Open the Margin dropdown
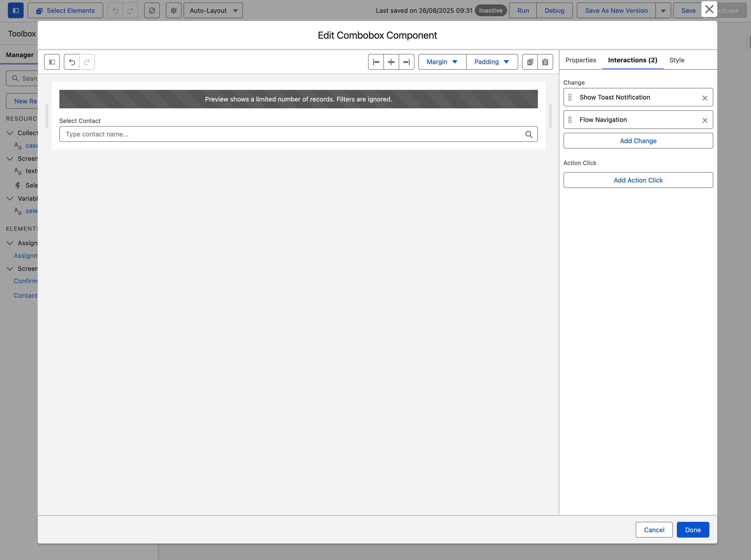This screenshot has width=751, height=560. [442, 62]
